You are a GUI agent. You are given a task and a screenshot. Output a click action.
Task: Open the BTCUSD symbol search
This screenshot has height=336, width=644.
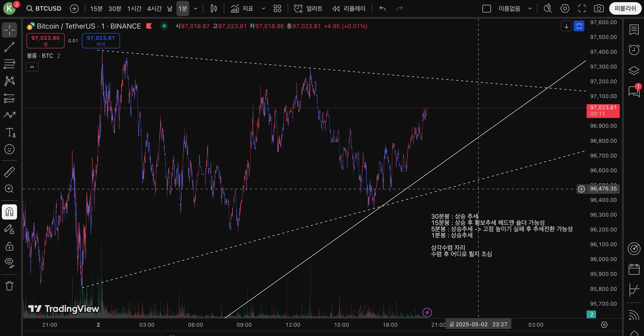coord(44,8)
